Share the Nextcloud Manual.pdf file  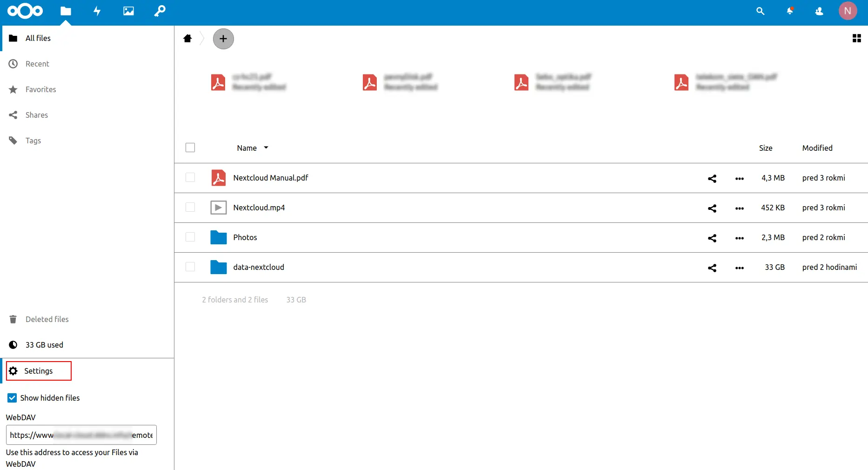click(712, 178)
